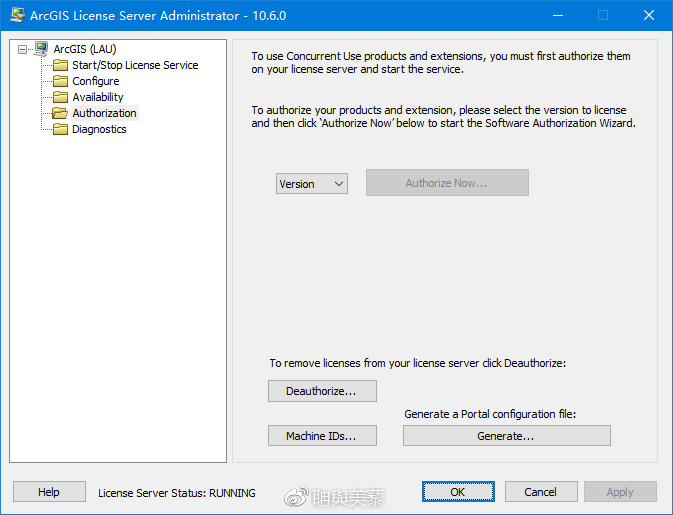Viewport: 673px width, 515px height.
Task: Click the folder icon beside Diagnostics
Action: click(60, 129)
